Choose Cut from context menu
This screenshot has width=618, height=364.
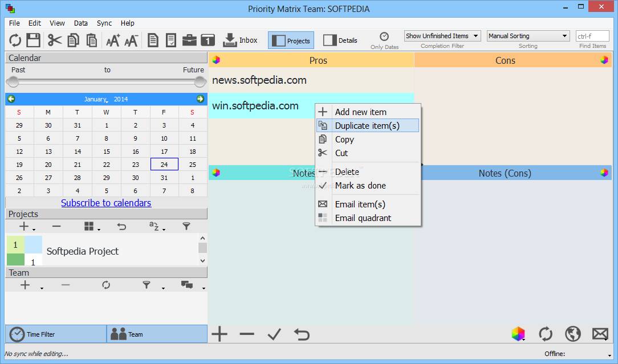click(x=368, y=153)
